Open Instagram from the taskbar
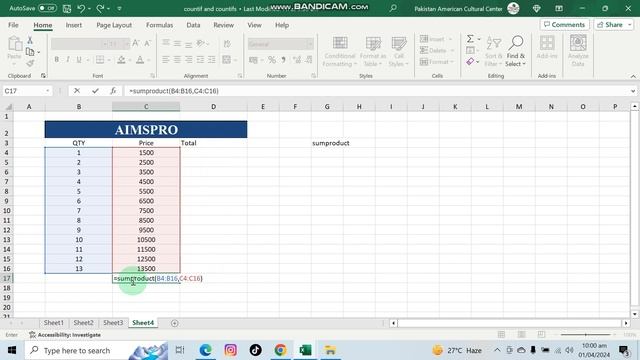 click(x=230, y=350)
